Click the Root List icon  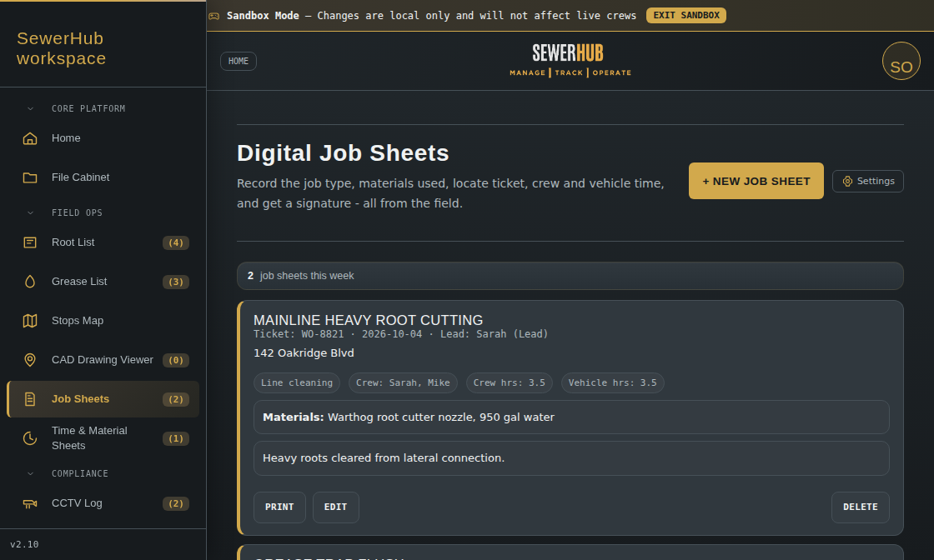click(30, 242)
